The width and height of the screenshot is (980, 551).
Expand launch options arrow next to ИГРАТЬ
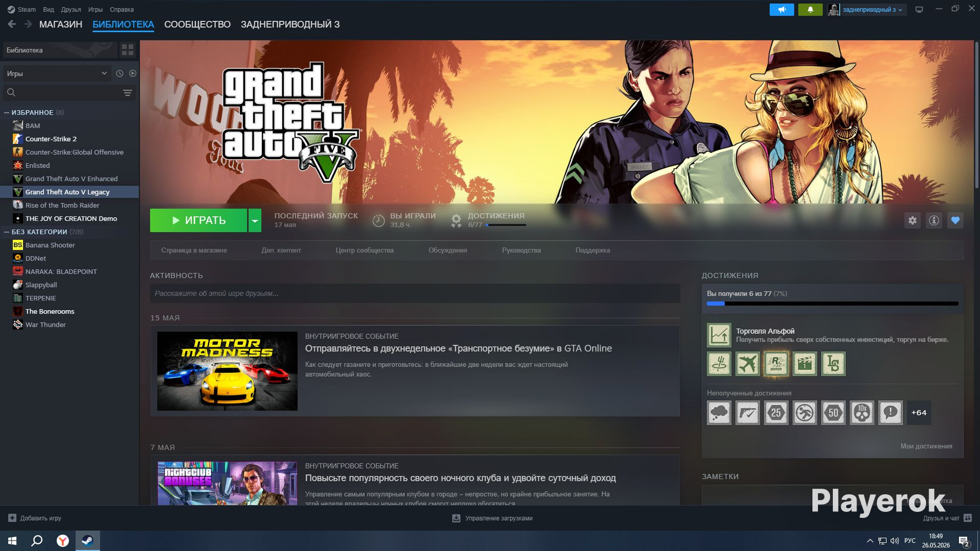coord(255,220)
